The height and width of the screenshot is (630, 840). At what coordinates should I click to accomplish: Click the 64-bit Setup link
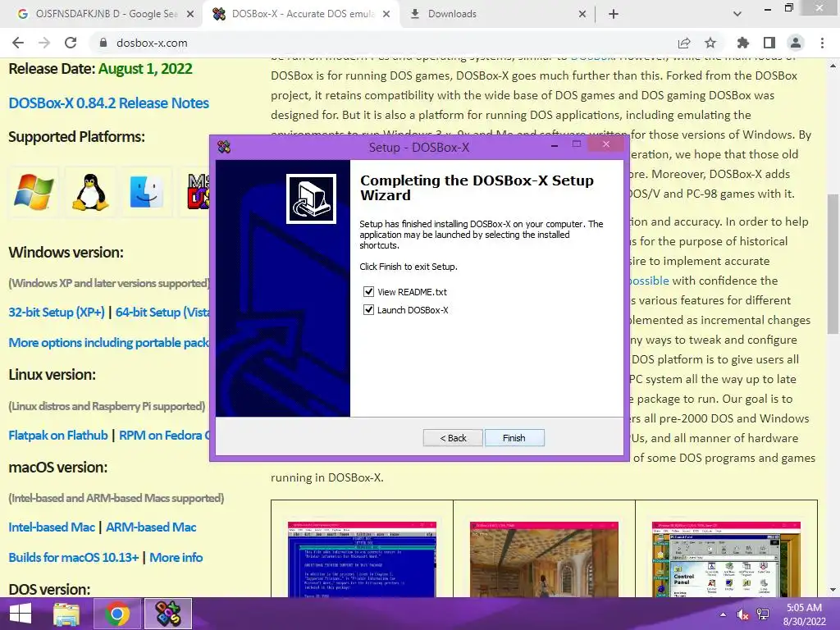coord(163,313)
